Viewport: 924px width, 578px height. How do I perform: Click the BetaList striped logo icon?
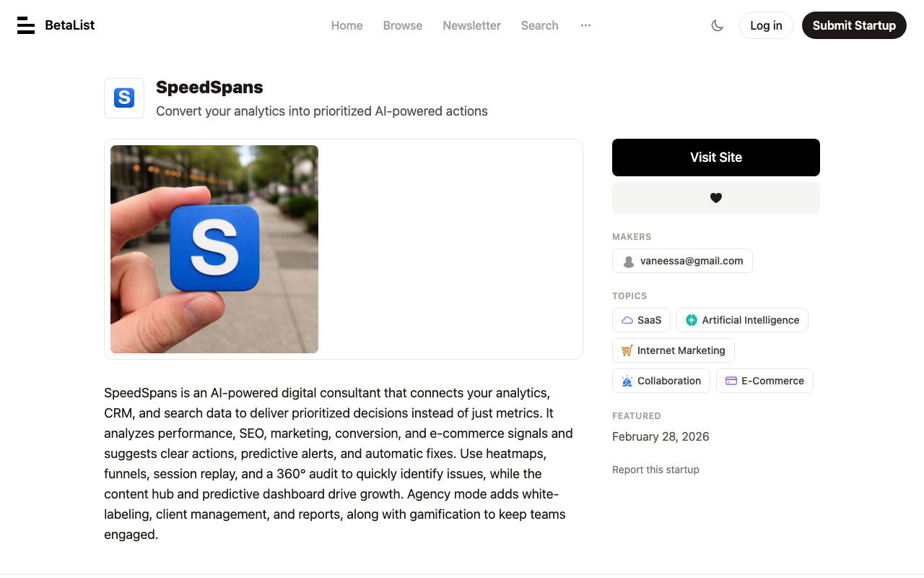click(x=26, y=25)
